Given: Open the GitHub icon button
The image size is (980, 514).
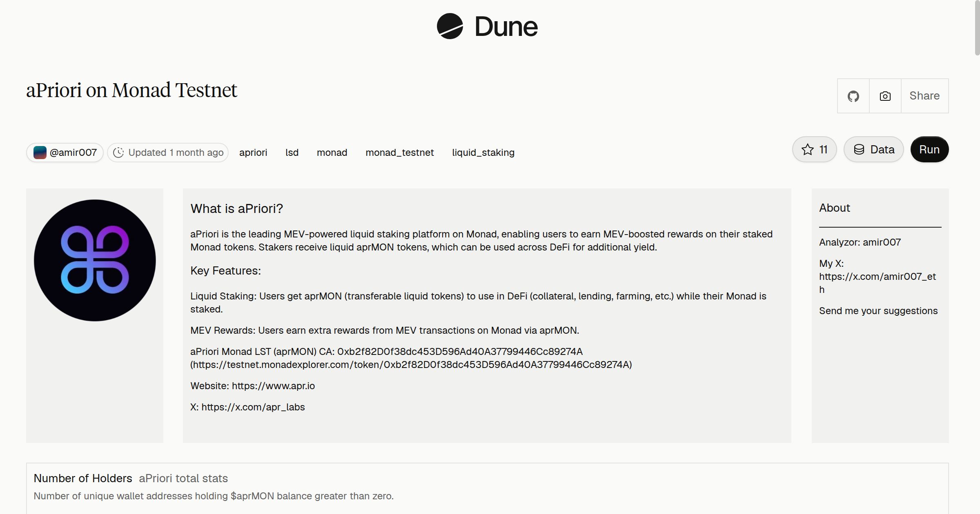Looking at the screenshot, I should click(x=853, y=96).
